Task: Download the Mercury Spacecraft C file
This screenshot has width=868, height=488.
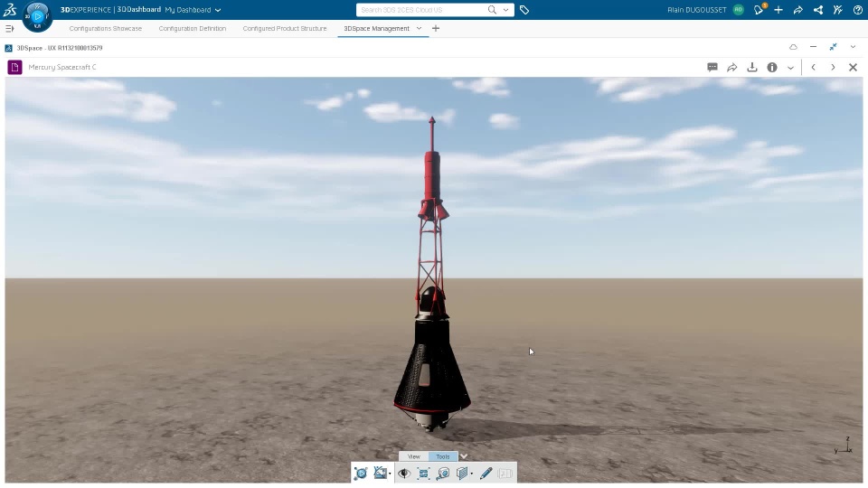Action: coord(751,67)
